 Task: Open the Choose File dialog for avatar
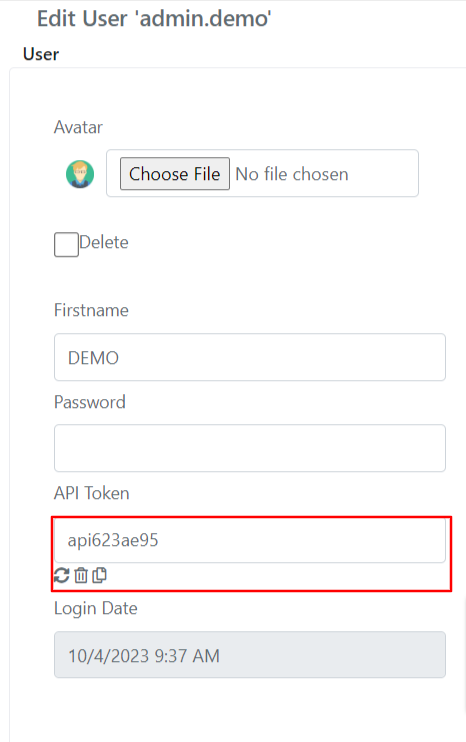pyautogui.click(x=175, y=174)
